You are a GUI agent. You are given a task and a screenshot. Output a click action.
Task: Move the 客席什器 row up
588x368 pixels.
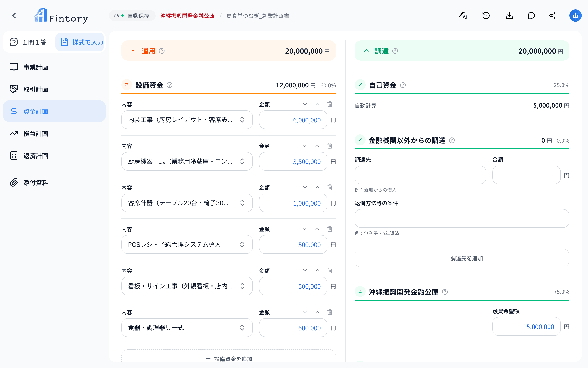coord(317,187)
